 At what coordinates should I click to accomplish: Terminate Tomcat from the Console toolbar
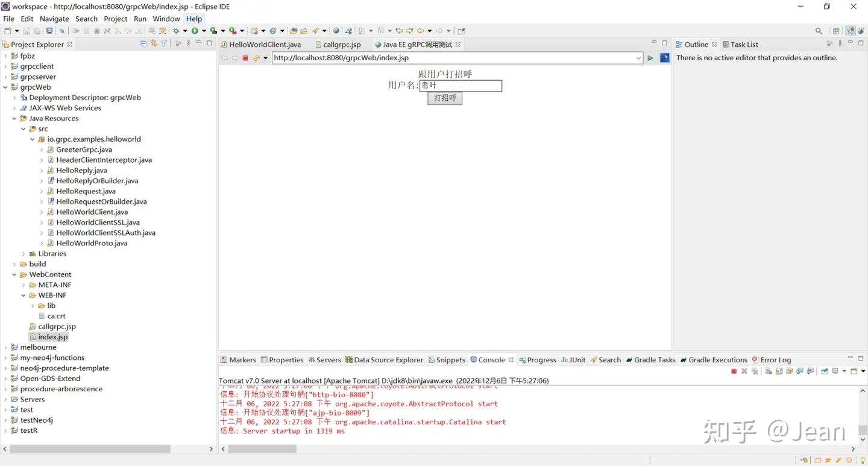tap(734, 371)
